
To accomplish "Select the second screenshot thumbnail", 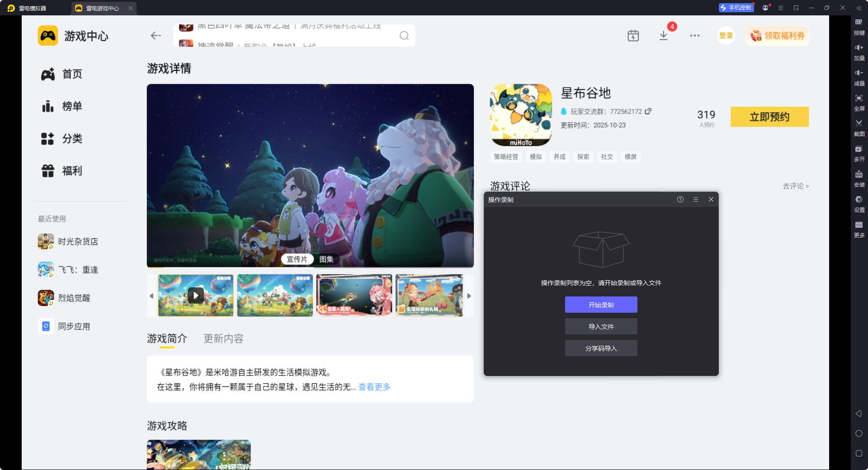I will point(275,296).
